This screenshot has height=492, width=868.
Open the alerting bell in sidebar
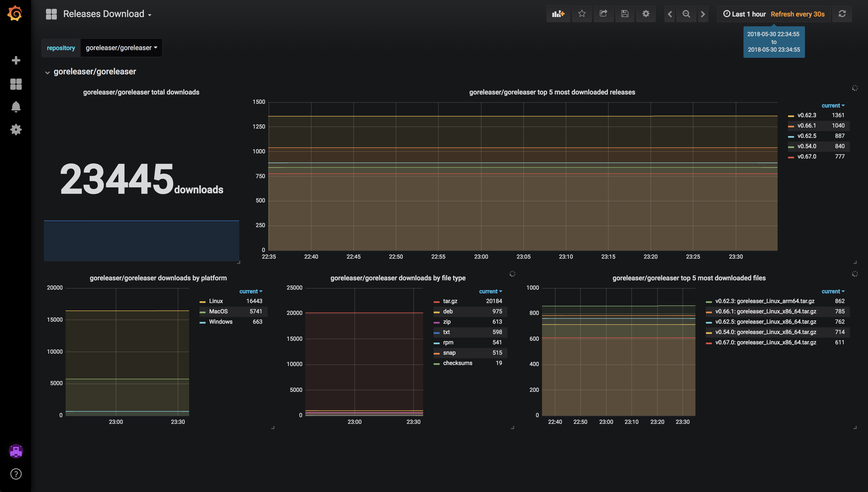16,107
